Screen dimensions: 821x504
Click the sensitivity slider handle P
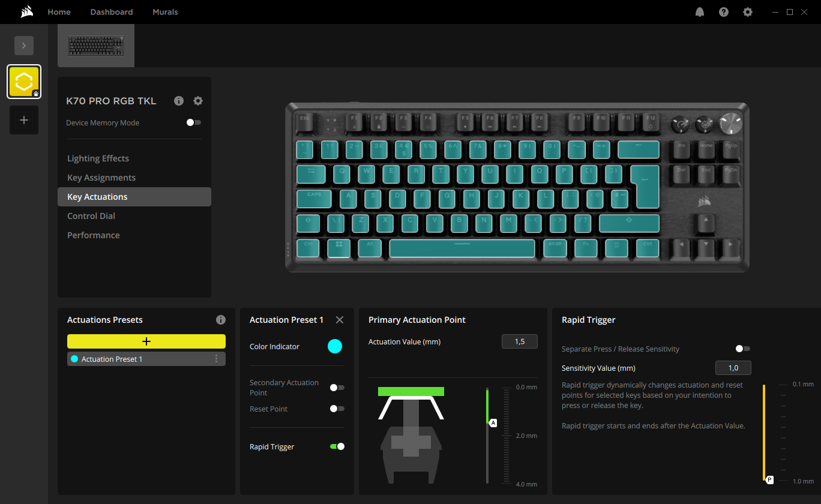(769, 481)
